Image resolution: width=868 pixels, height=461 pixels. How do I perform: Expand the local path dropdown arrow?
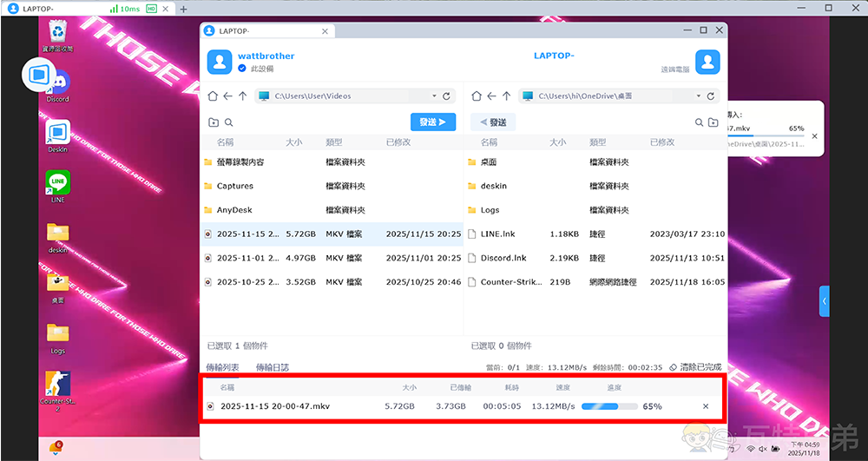pyautogui.click(x=434, y=96)
